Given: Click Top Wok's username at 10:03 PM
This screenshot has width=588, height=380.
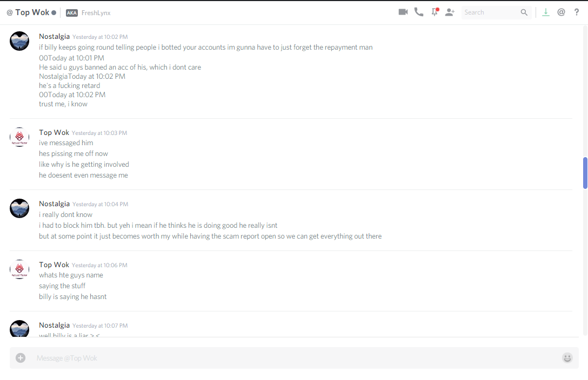Looking at the screenshot, I should pyautogui.click(x=54, y=133).
